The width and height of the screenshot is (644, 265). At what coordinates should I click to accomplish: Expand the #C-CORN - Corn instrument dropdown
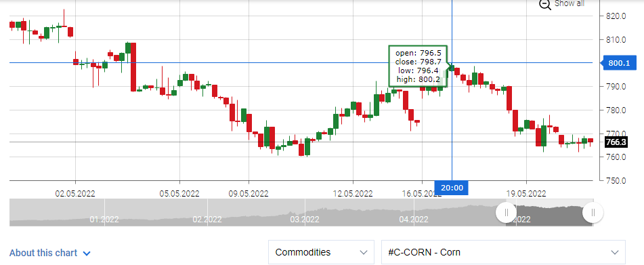tap(503, 252)
